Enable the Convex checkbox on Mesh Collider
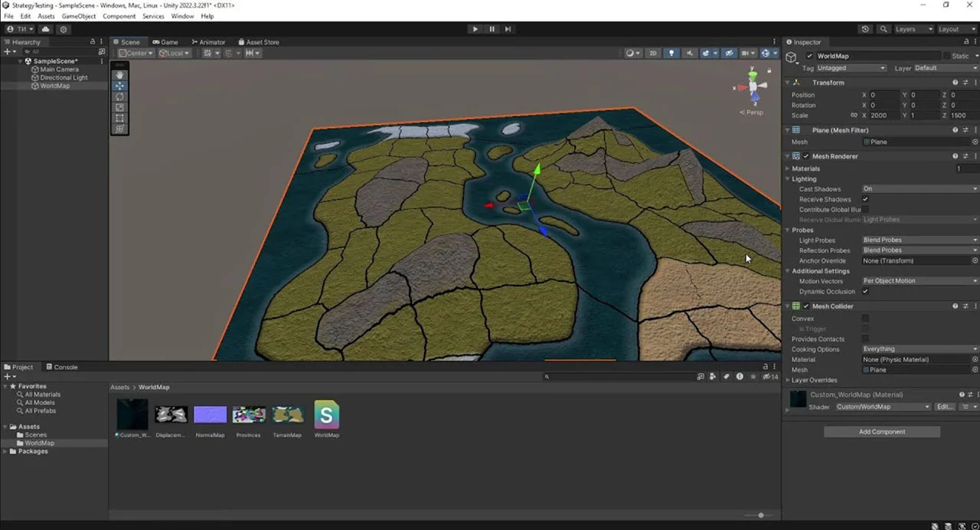 tap(865, 319)
